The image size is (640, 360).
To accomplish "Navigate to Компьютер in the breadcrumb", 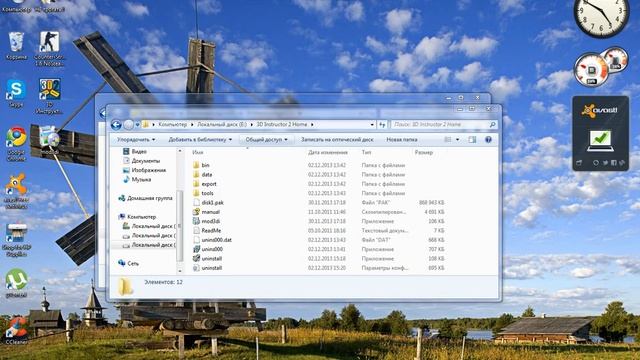I will coord(173,124).
